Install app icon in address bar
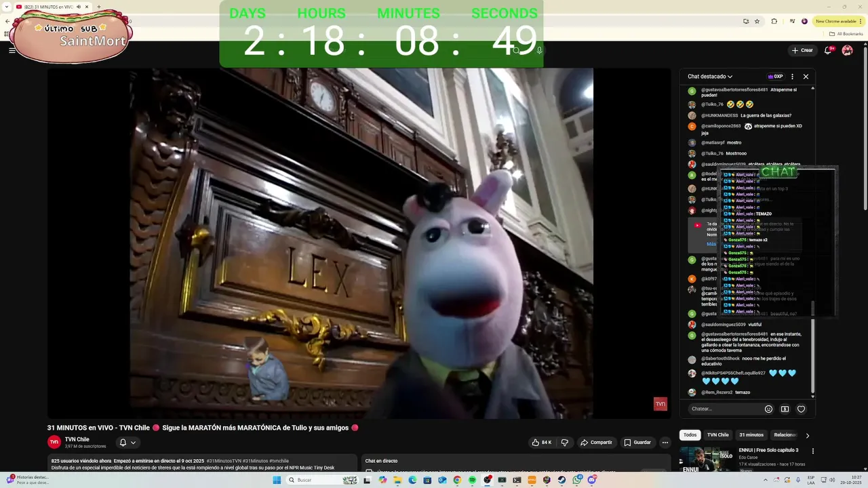 [x=746, y=21]
